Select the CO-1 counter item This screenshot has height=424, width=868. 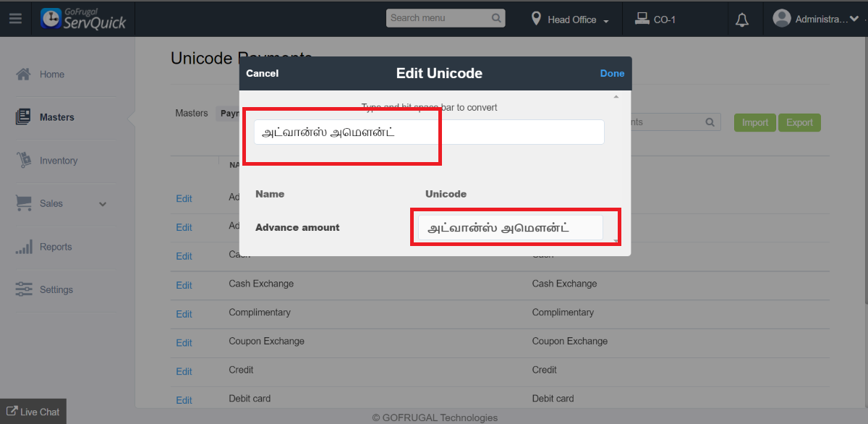655,20
